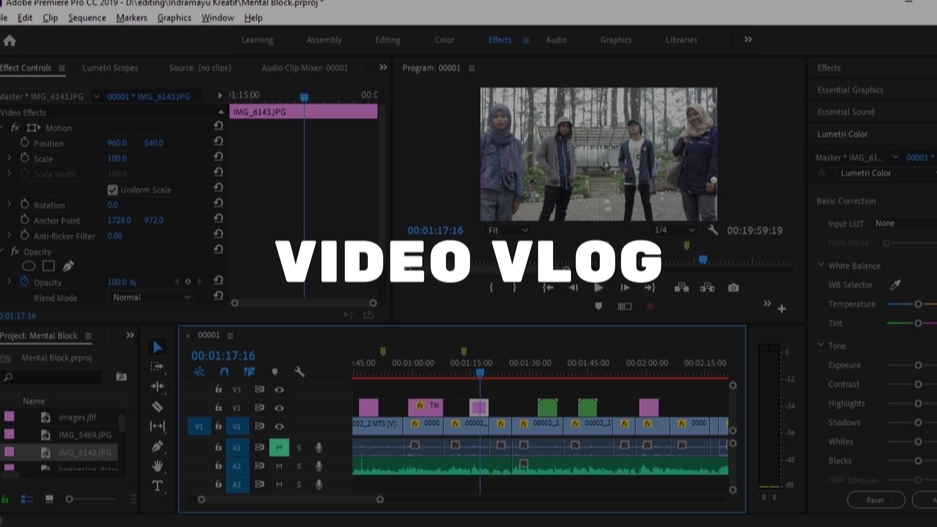Open new bin folder icon in Project
The image size is (937, 527).
coord(121,377)
